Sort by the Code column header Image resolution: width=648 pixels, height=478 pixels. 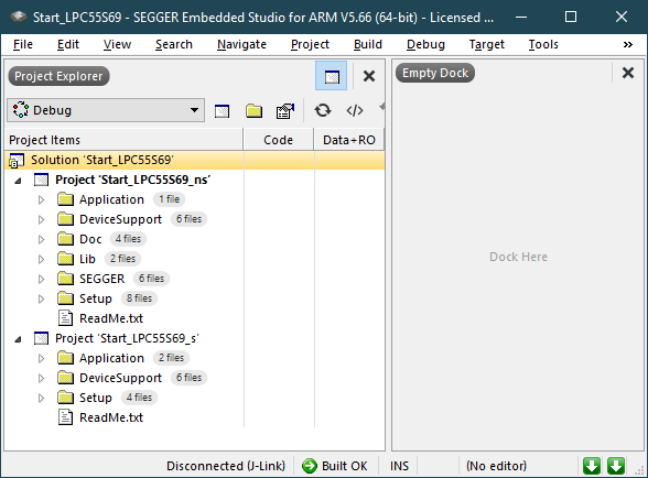279,140
